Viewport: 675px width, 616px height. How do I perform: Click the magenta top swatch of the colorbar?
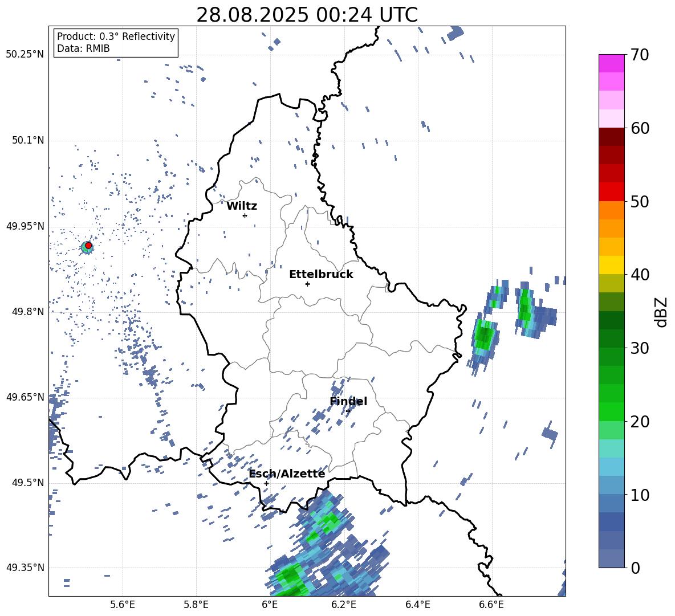[x=611, y=64]
